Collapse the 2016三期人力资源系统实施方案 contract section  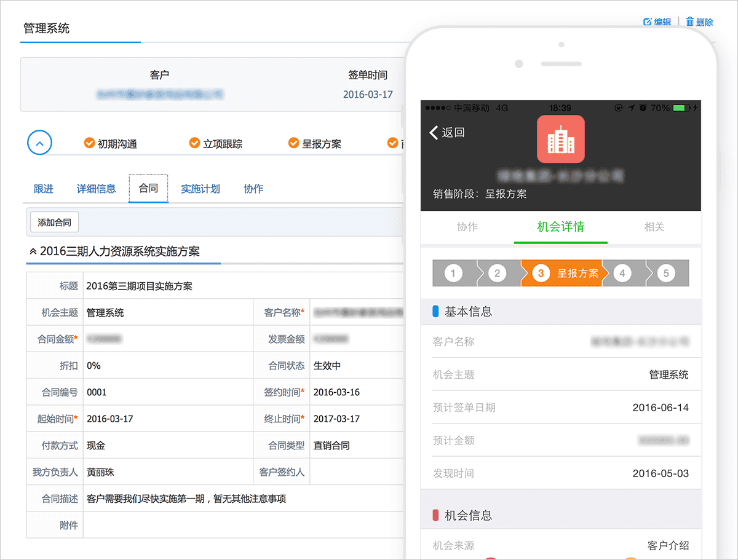[33, 251]
